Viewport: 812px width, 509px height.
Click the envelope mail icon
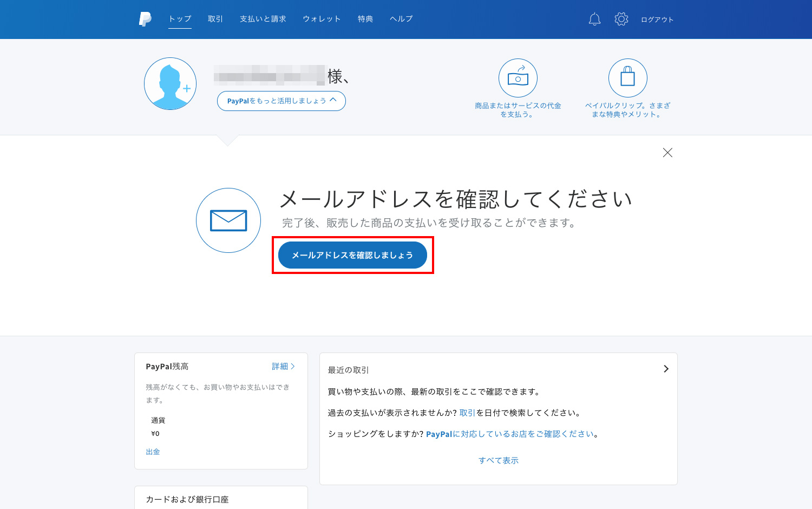[228, 220]
